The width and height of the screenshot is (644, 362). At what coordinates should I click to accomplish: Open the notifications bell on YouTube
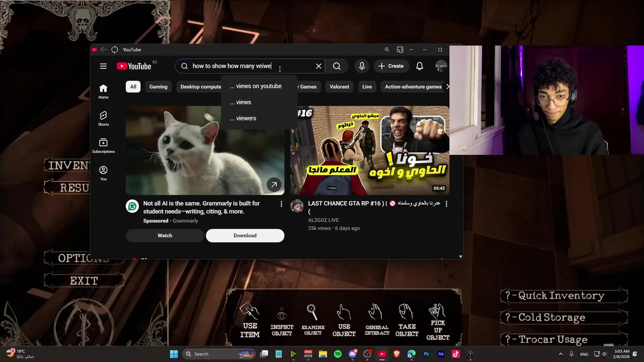click(420, 66)
